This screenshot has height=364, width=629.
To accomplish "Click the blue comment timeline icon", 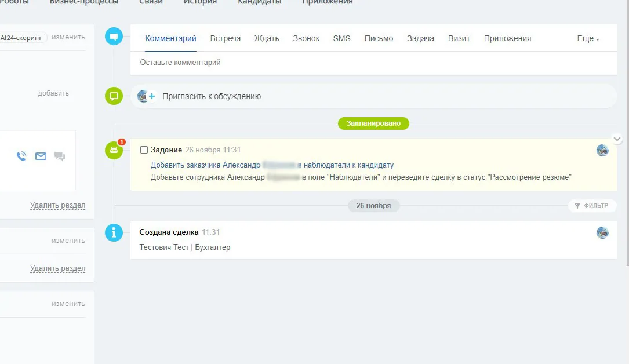I will (x=114, y=37).
